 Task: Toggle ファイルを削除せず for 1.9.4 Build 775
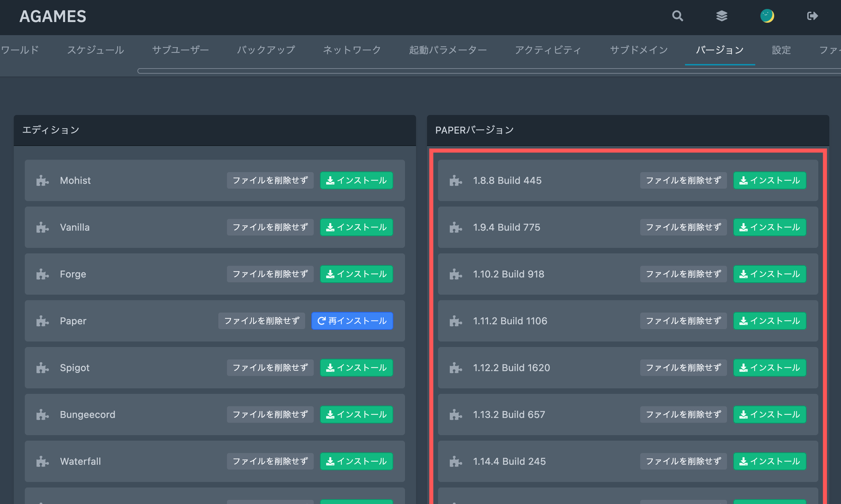[683, 227]
